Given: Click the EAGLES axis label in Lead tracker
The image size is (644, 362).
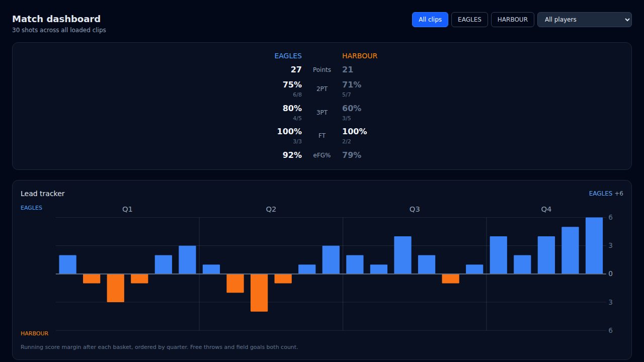Looking at the screenshot, I should [x=31, y=208].
